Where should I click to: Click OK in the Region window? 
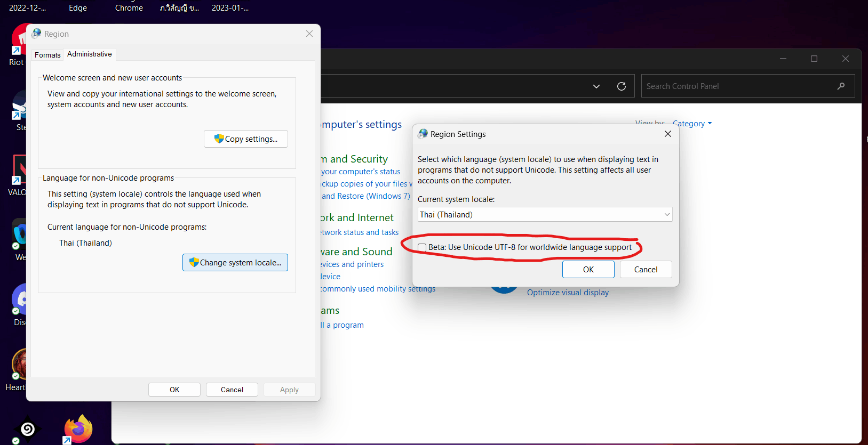click(174, 390)
